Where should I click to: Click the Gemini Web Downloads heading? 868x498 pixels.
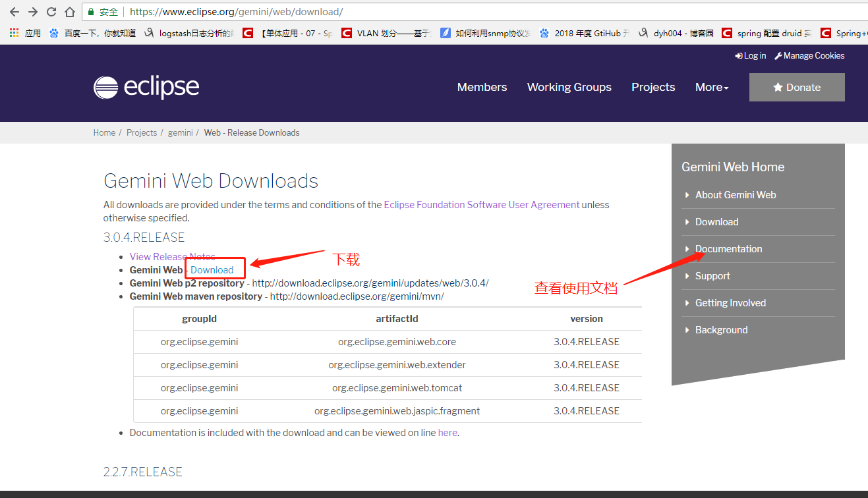tap(211, 181)
